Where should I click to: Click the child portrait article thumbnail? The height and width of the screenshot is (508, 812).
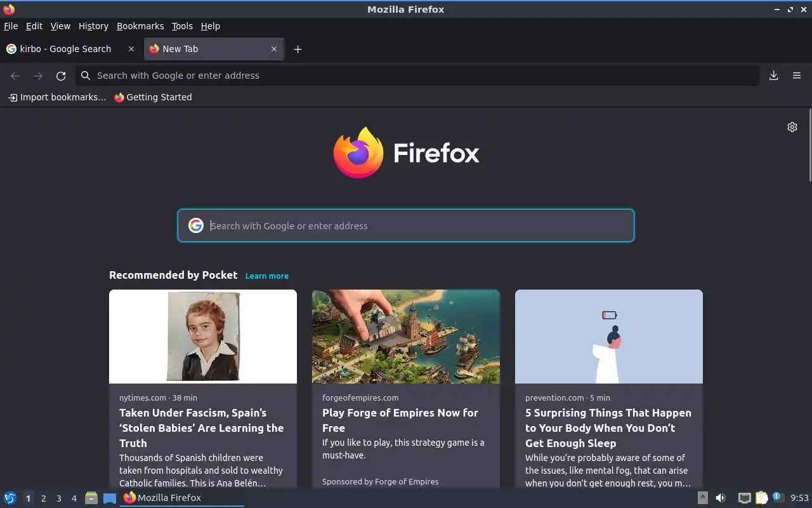(203, 337)
